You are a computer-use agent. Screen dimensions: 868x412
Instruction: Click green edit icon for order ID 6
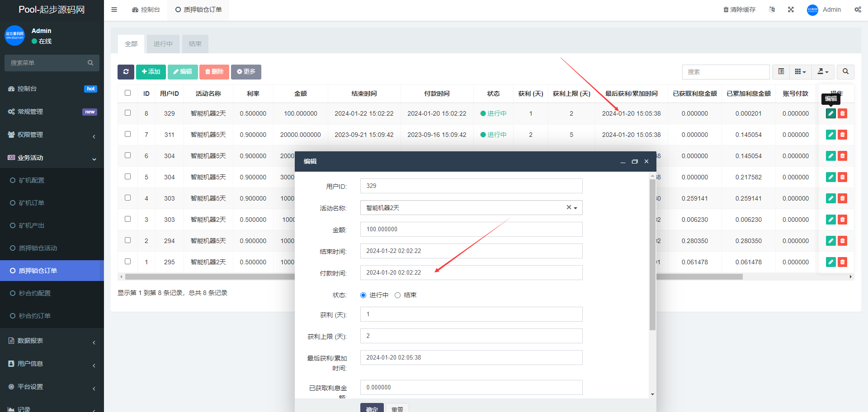[830, 156]
